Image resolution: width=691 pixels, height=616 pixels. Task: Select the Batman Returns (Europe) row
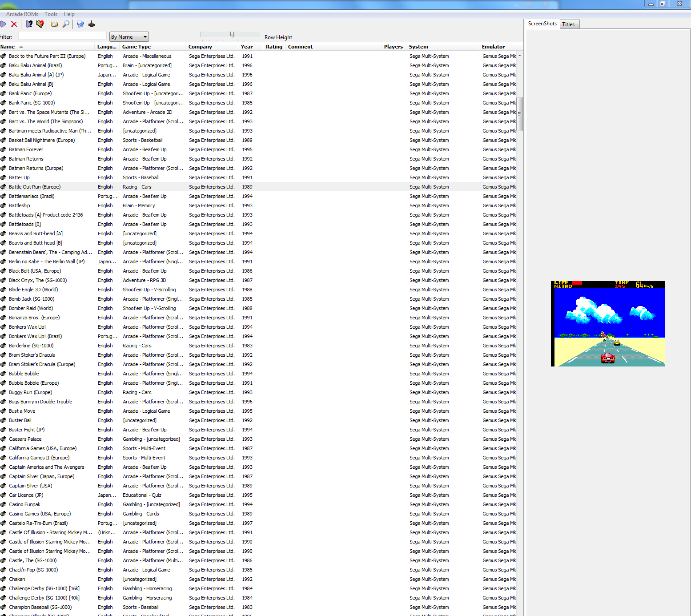coord(258,168)
